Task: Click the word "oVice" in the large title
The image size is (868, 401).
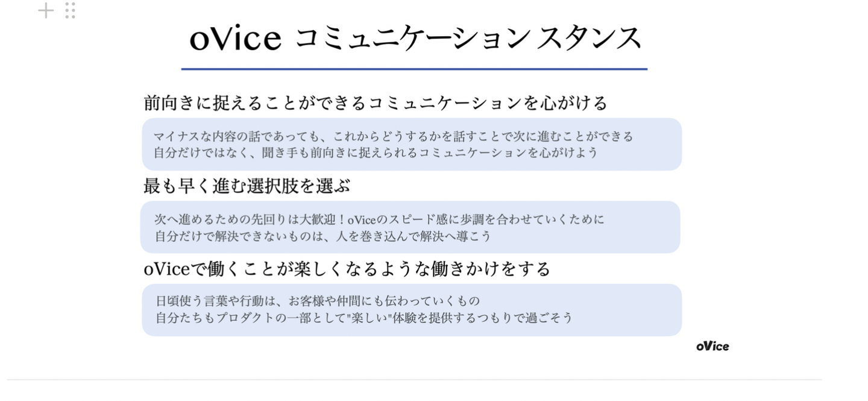Action: tap(235, 39)
